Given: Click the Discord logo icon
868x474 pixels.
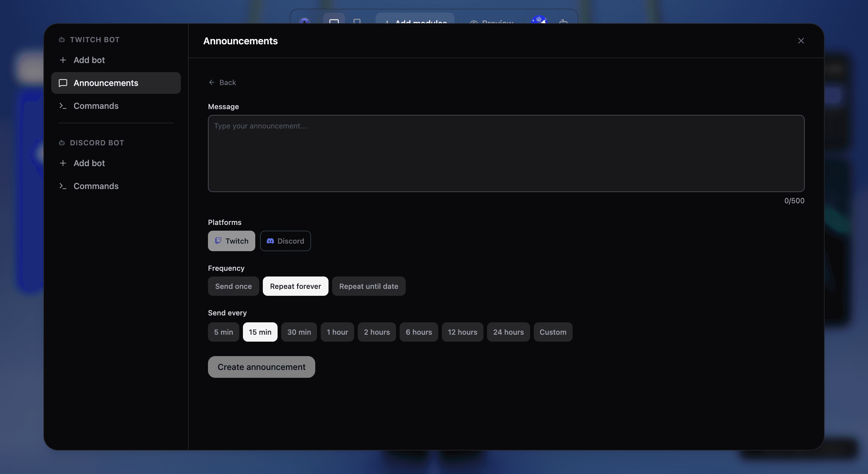Looking at the screenshot, I should pyautogui.click(x=270, y=241).
